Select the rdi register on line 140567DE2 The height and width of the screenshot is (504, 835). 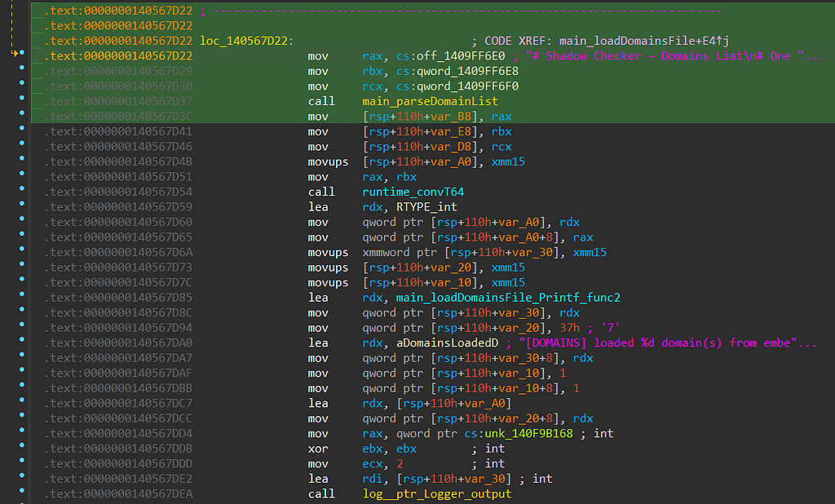pos(372,479)
